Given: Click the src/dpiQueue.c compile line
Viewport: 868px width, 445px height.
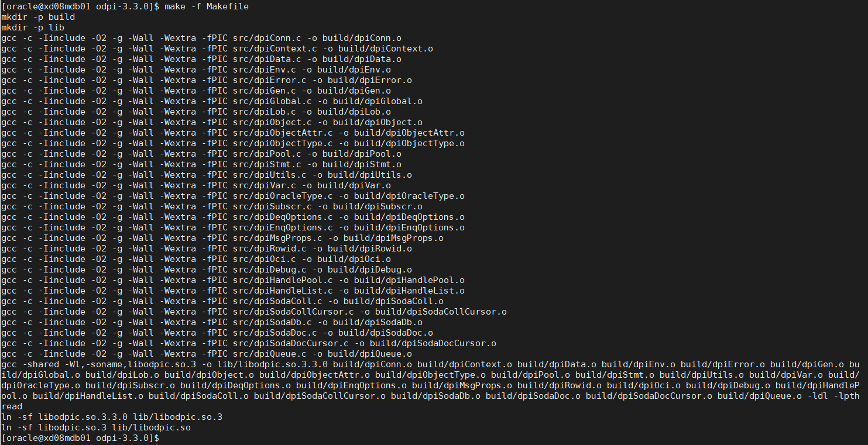Looking at the screenshot, I should (x=207, y=354).
